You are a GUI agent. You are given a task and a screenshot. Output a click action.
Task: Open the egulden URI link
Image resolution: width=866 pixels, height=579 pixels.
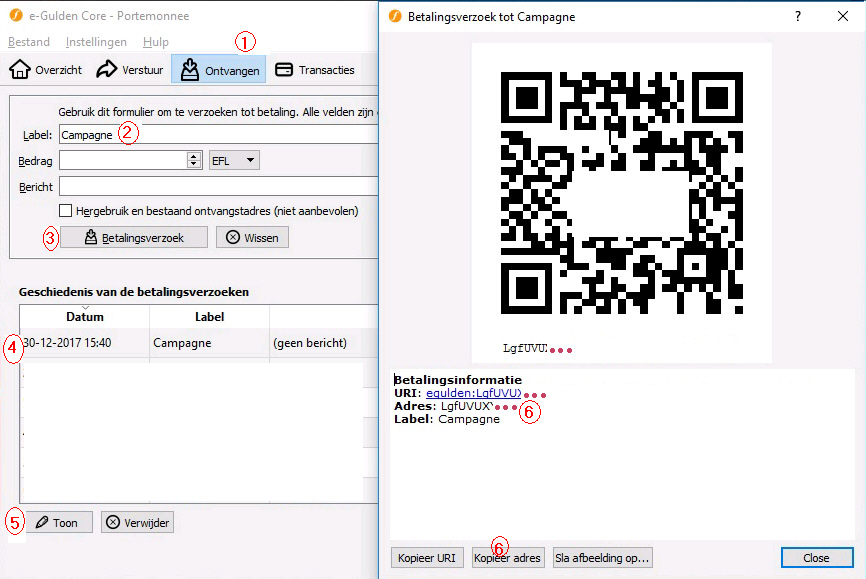pyautogui.click(x=473, y=393)
